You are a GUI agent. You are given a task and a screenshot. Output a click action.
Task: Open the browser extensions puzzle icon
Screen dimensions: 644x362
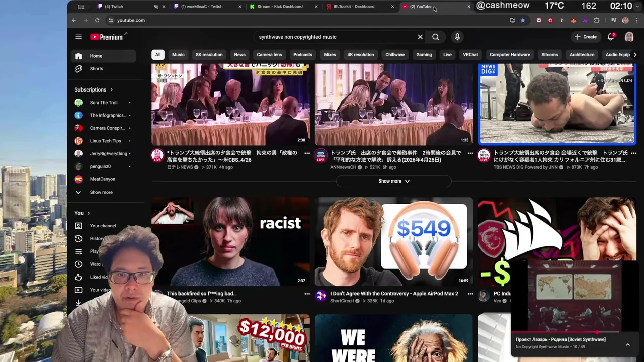[597, 20]
